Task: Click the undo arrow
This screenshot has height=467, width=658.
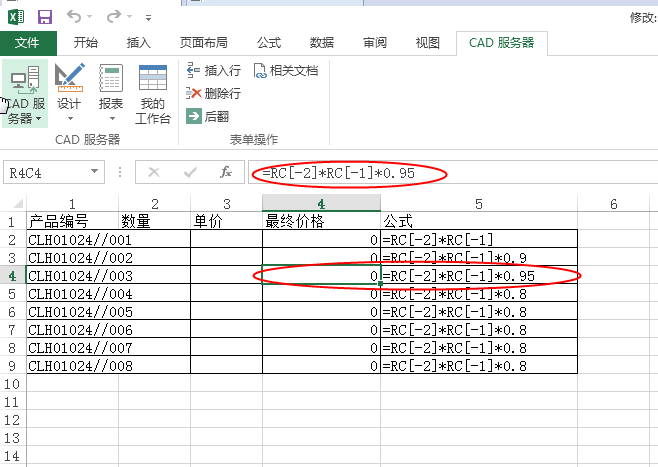Action: (x=75, y=17)
